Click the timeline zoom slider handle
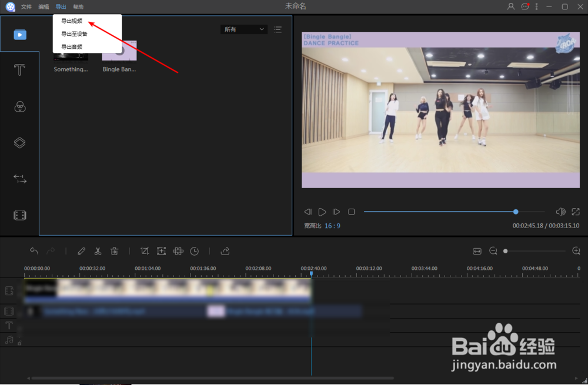This screenshot has height=385, width=588. tap(506, 251)
